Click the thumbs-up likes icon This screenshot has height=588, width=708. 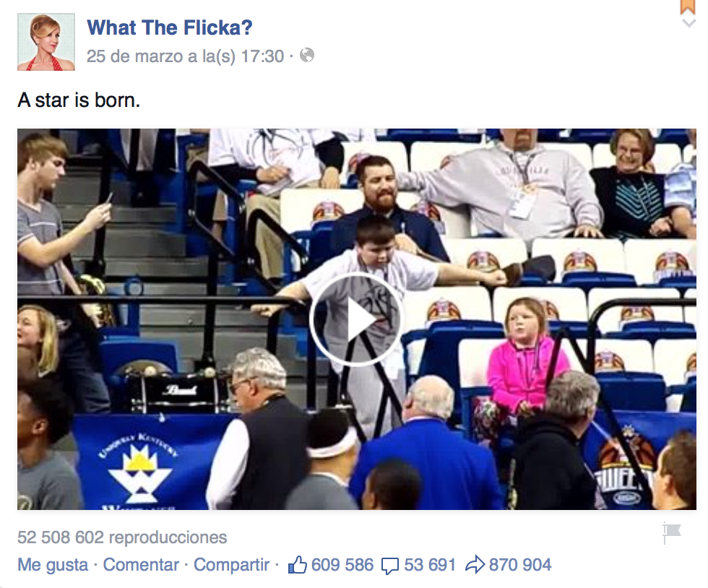tap(297, 565)
